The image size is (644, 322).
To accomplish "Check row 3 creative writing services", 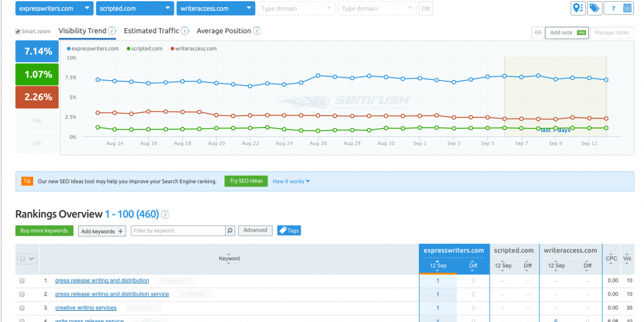I will (x=22, y=308).
